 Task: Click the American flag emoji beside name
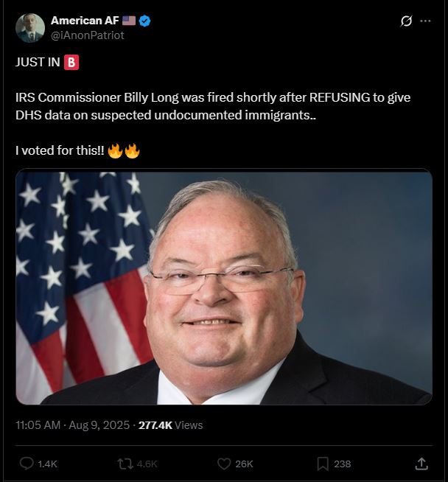click(129, 21)
